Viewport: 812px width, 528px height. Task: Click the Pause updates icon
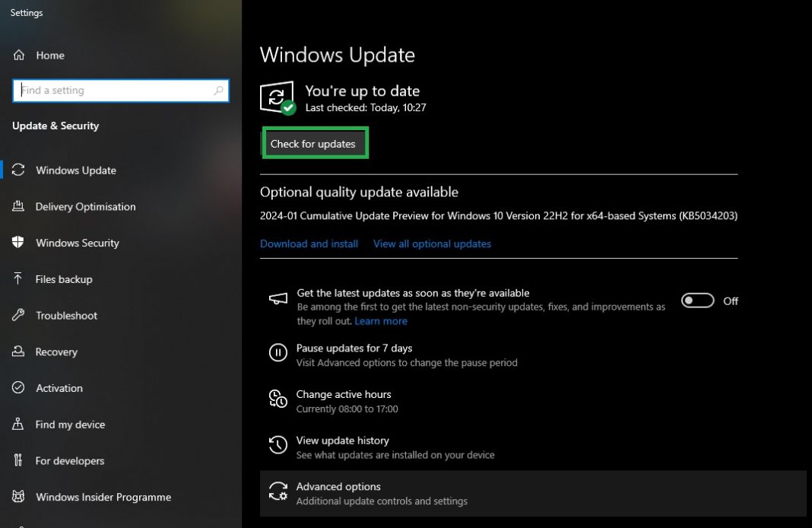278,353
